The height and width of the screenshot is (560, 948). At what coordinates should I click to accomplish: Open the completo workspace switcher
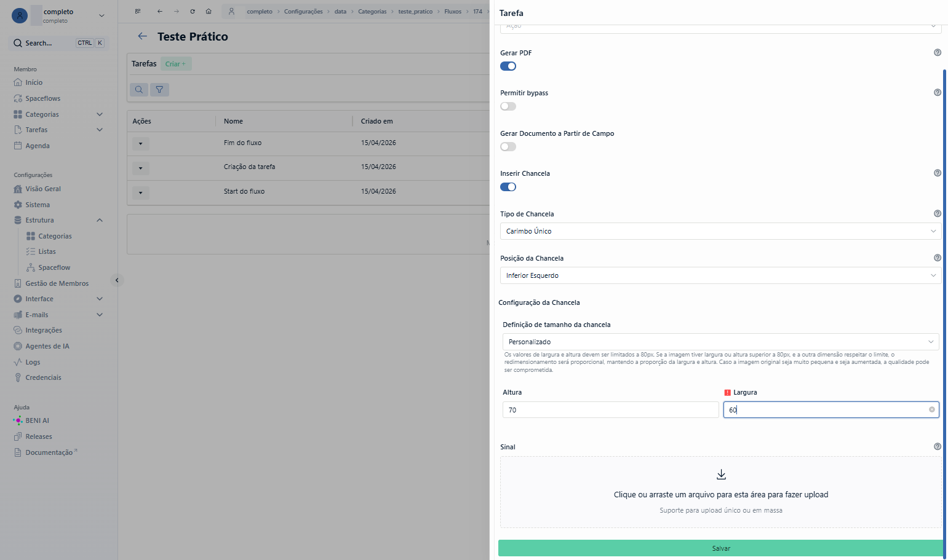tap(59, 15)
